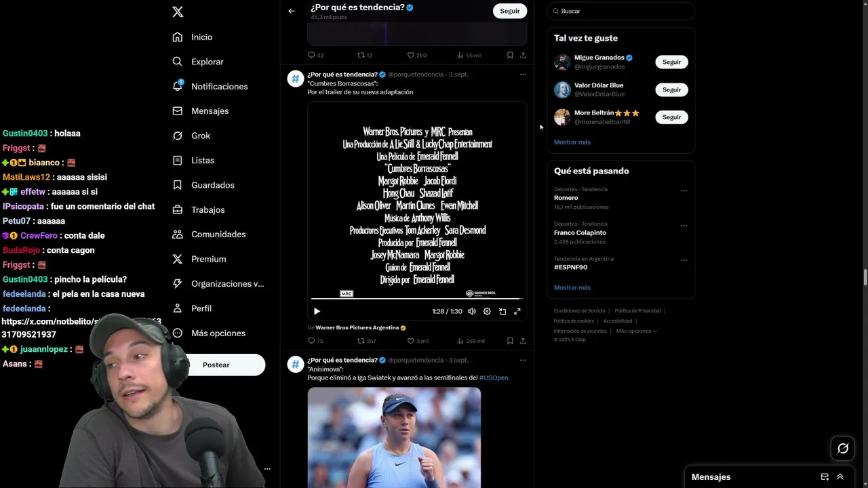Mute the video with volume icon
Image resolution: width=868 pixels, height=488 pixels.
tap(471, 311)
